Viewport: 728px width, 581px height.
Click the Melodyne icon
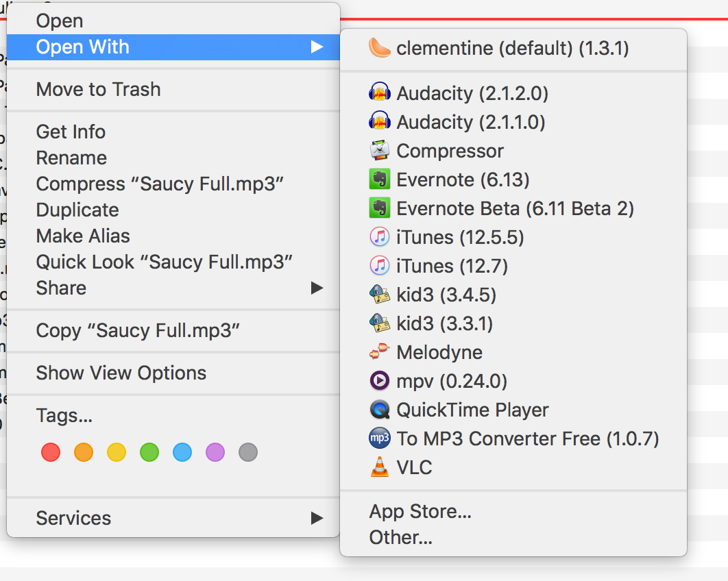click(x=380, y=352)
